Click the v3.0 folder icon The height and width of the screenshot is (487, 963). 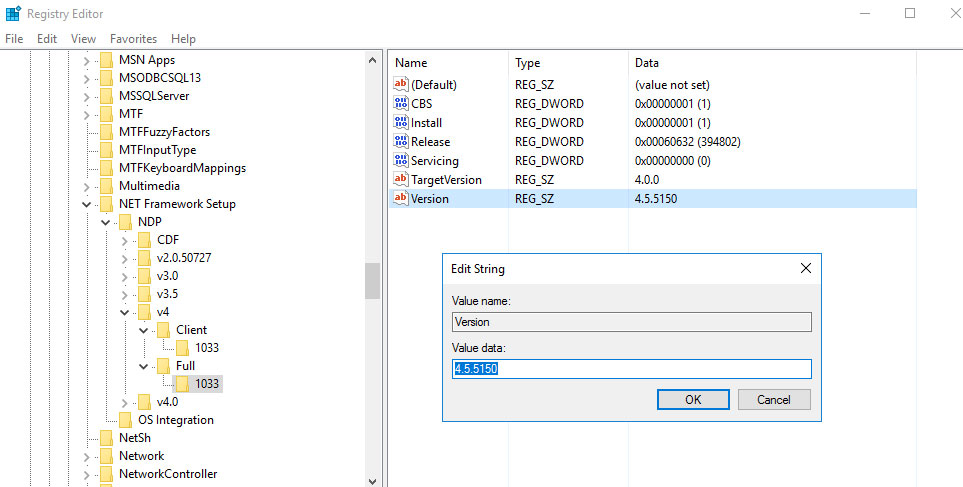pos(144,276)
